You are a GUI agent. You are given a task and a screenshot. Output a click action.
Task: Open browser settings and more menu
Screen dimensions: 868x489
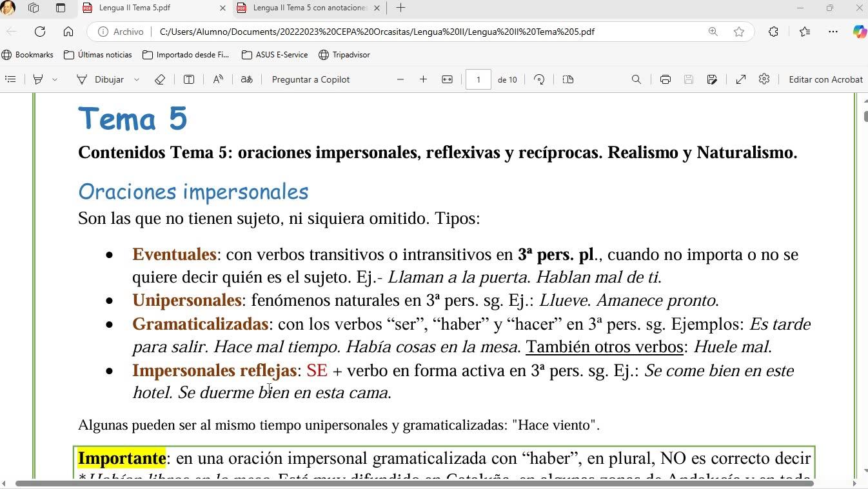pyautogui.click(x=833, y=32)
